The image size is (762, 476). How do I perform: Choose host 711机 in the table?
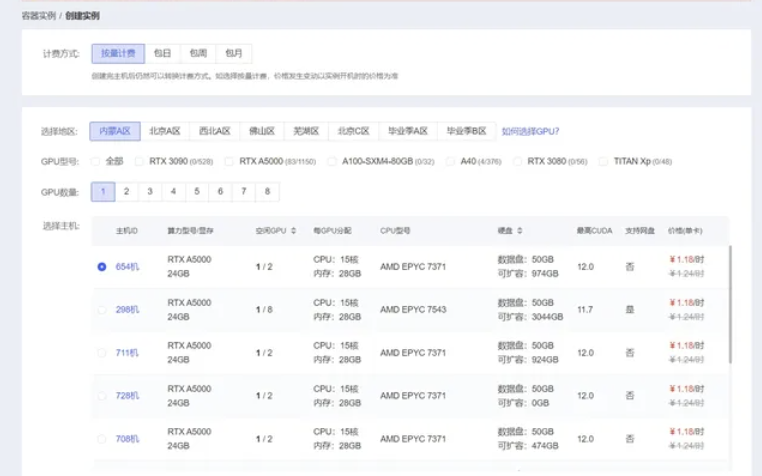102,353
